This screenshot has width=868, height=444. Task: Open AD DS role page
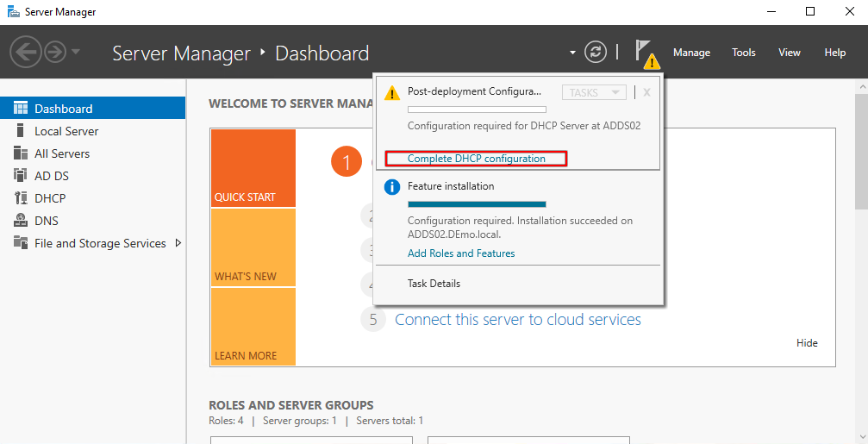coord(92,176)
